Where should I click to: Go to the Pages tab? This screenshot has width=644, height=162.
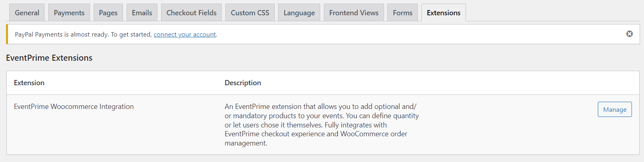[x=108, y=13]
